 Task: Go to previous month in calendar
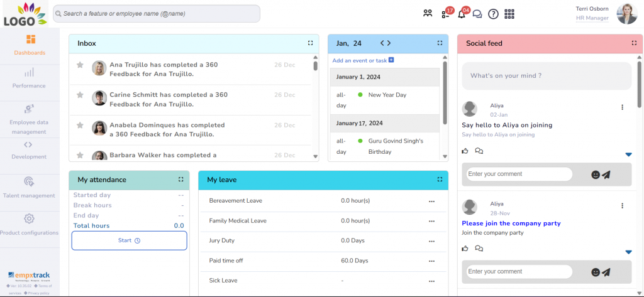[382, 43]
